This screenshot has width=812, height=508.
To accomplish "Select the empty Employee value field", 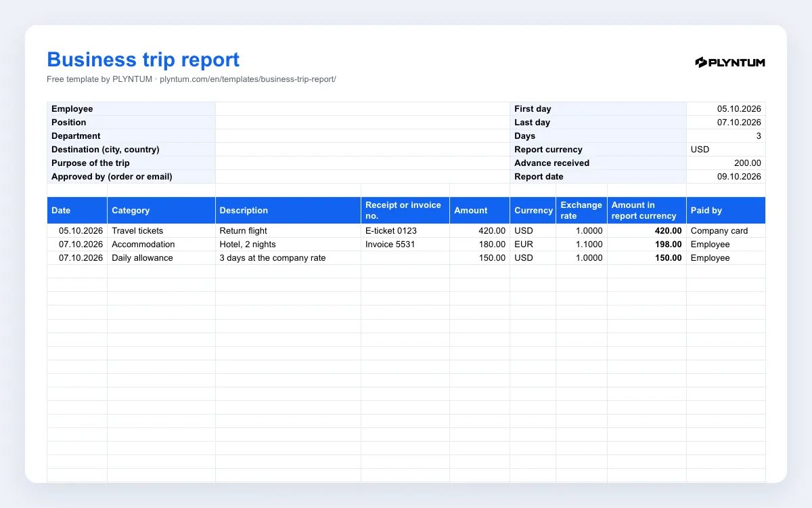I will [363, 109].
